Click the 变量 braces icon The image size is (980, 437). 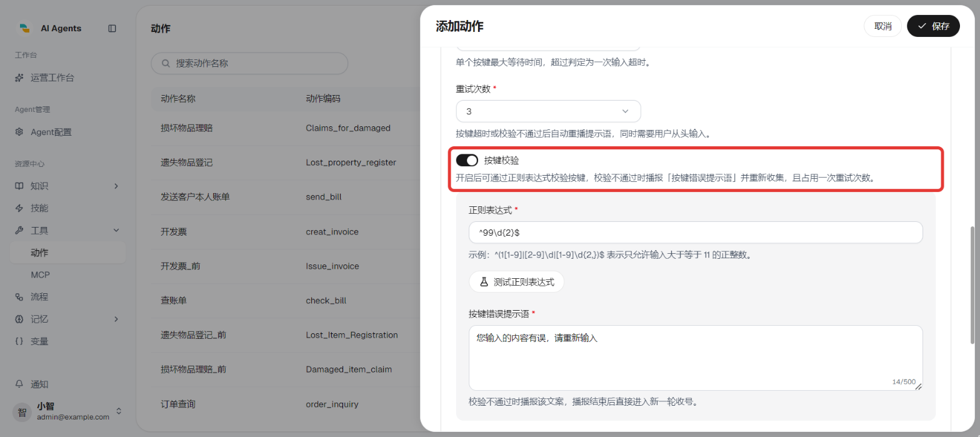click(x=19, y=341)
